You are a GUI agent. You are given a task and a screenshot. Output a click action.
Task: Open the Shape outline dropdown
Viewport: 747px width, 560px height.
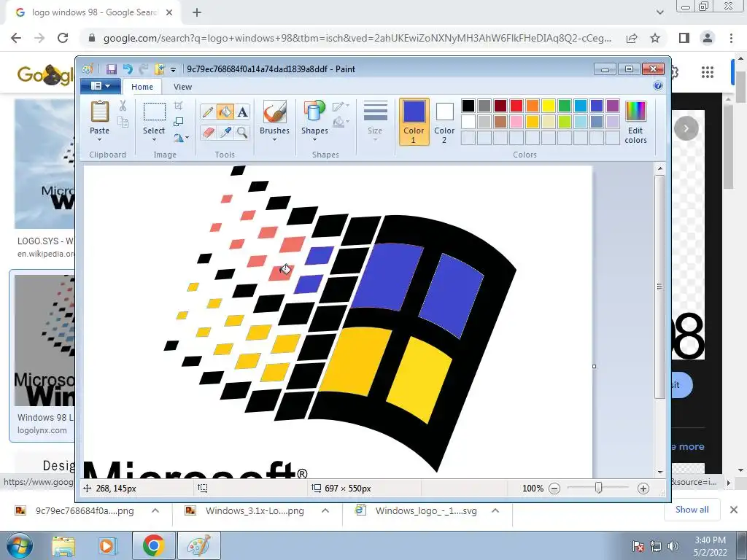tap(341, 106)
